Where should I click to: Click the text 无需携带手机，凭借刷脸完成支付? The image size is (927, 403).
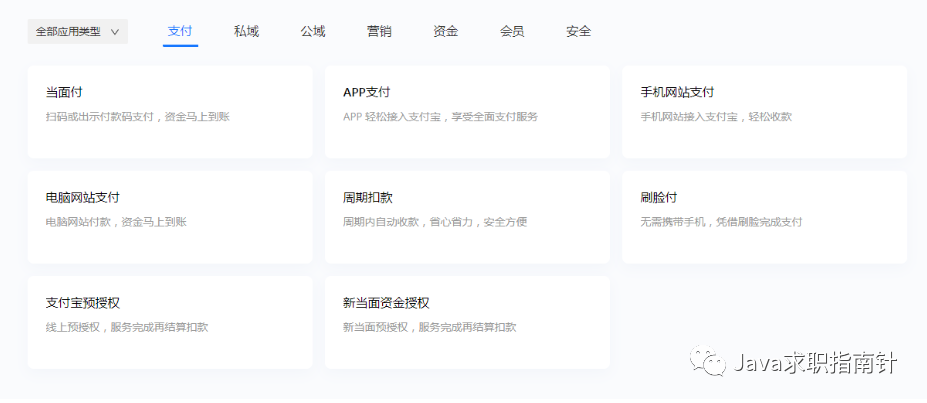pos(721,222)
